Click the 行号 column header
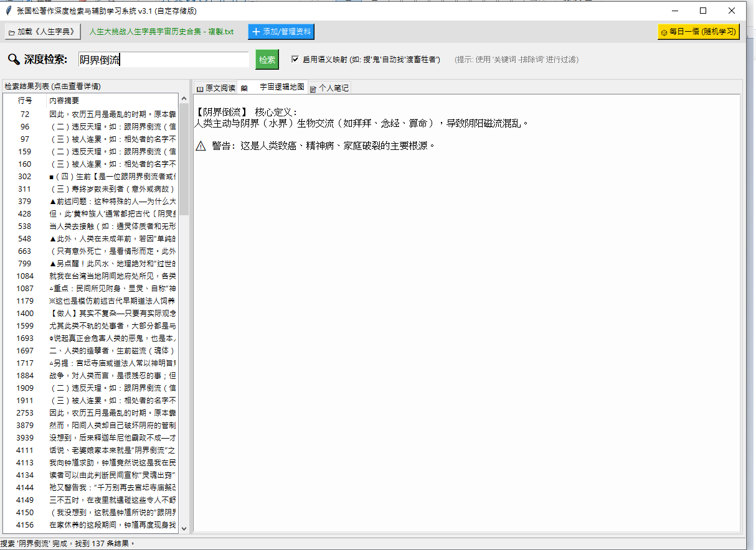 tap(25, 101)
